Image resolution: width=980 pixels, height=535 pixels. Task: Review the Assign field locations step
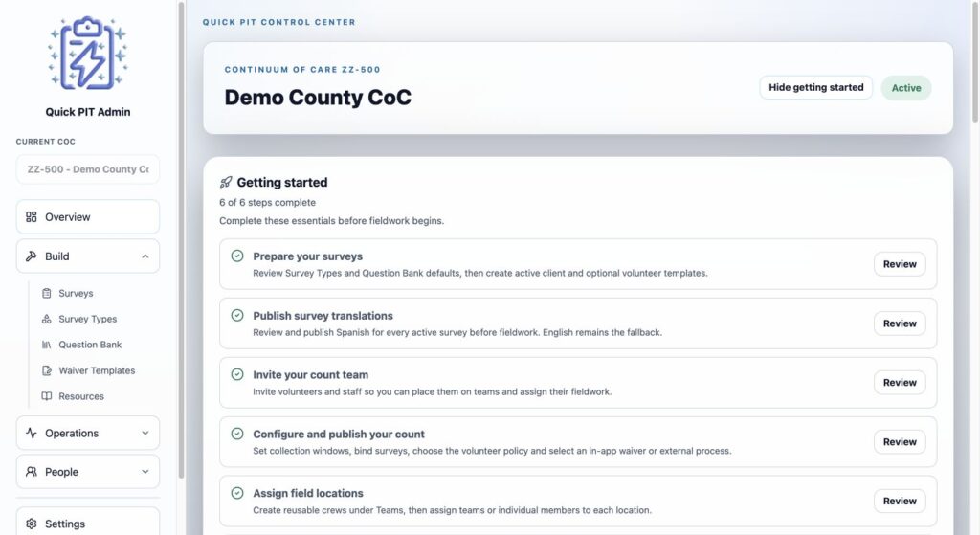click(900, 502)
